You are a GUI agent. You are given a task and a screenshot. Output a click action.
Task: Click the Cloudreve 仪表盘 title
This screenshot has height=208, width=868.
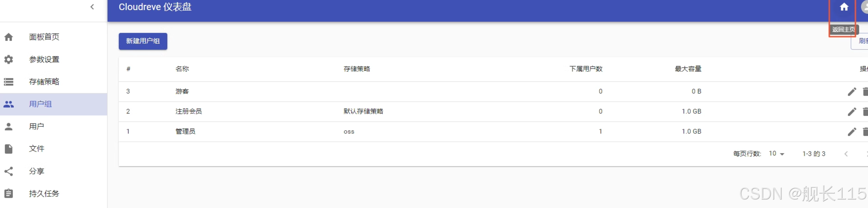(x=155, y=7)
